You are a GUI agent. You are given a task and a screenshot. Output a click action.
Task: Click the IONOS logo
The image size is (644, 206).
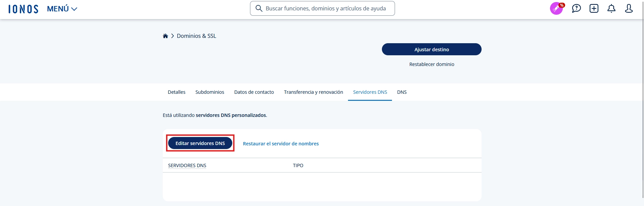[23, 9]
